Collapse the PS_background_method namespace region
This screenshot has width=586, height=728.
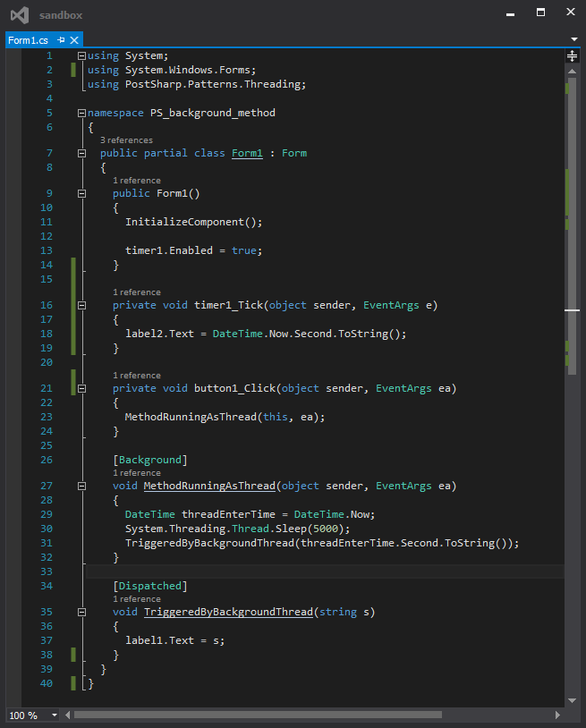click(x=81, y=114)
